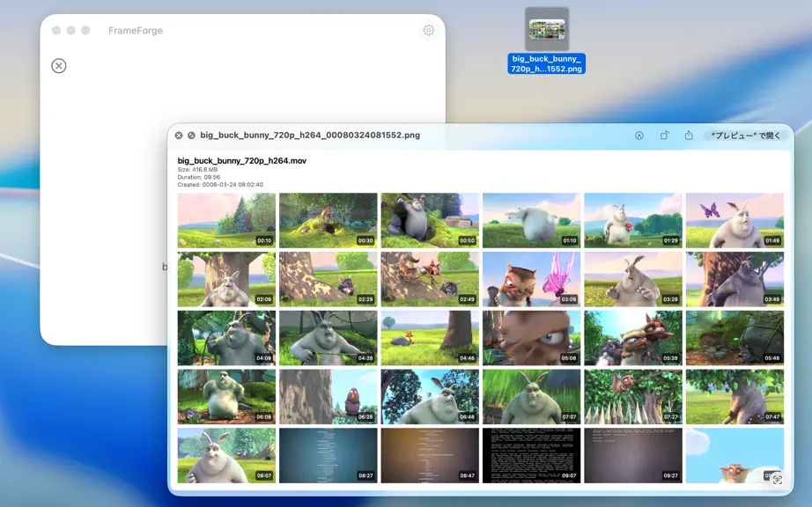Image resolution: width=812 pixels, height=507 pixels.
Task: Close the Quick Look preview window
Action: [x=179, y=135]
